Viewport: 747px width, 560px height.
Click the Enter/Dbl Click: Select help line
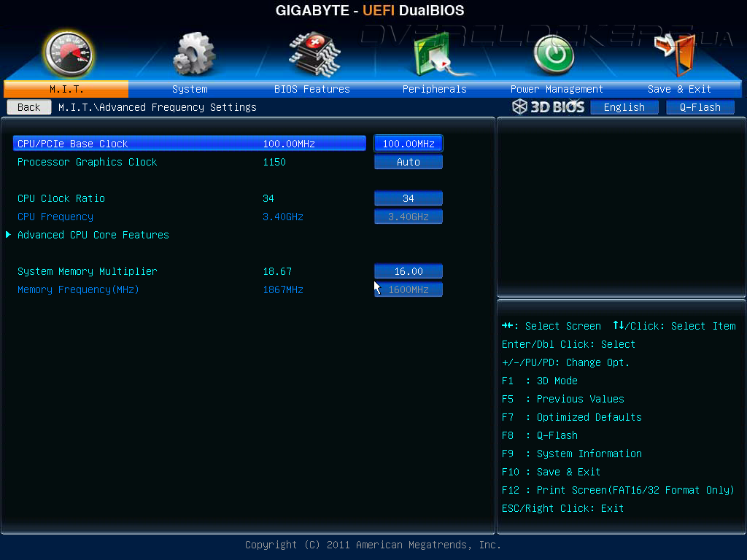click(x=568, y=344)
